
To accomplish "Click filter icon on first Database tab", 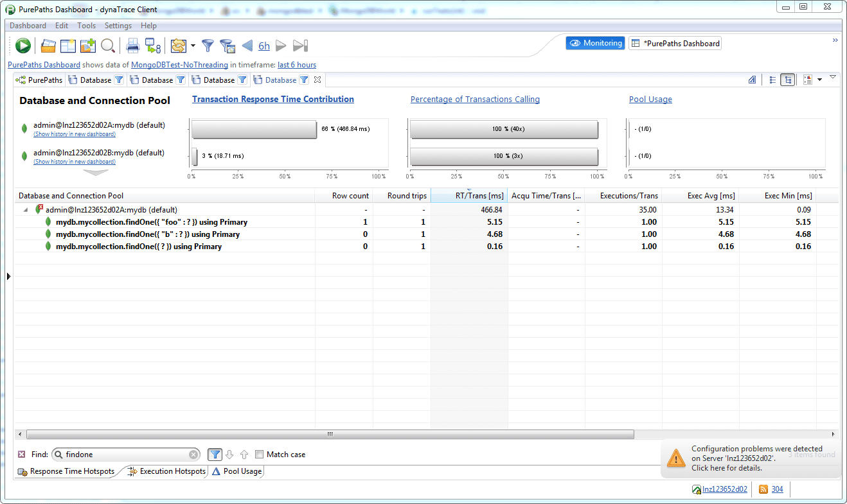I will [x=119, y=80].
